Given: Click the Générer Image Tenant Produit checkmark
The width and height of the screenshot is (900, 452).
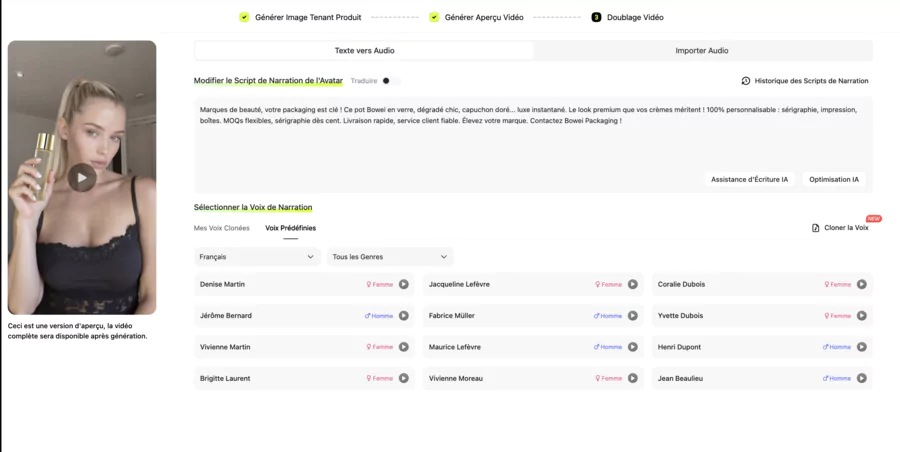Looking at the screenshot, I should coord(245,17).
